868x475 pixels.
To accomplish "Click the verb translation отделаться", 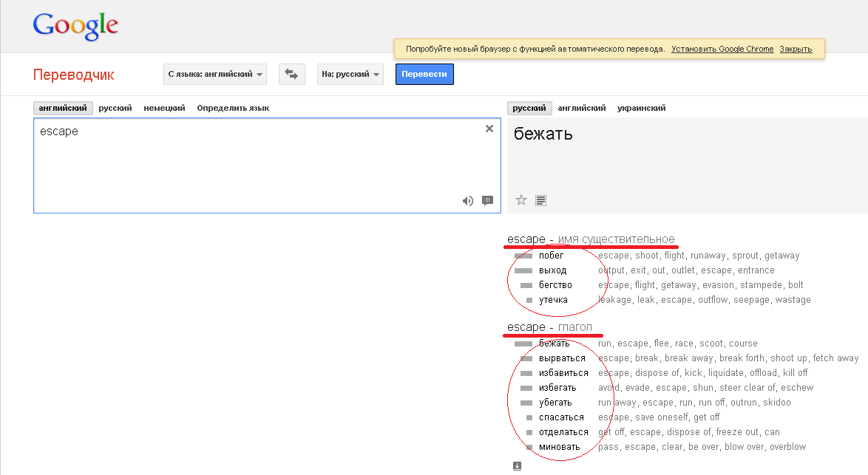I will click(563, 432).
